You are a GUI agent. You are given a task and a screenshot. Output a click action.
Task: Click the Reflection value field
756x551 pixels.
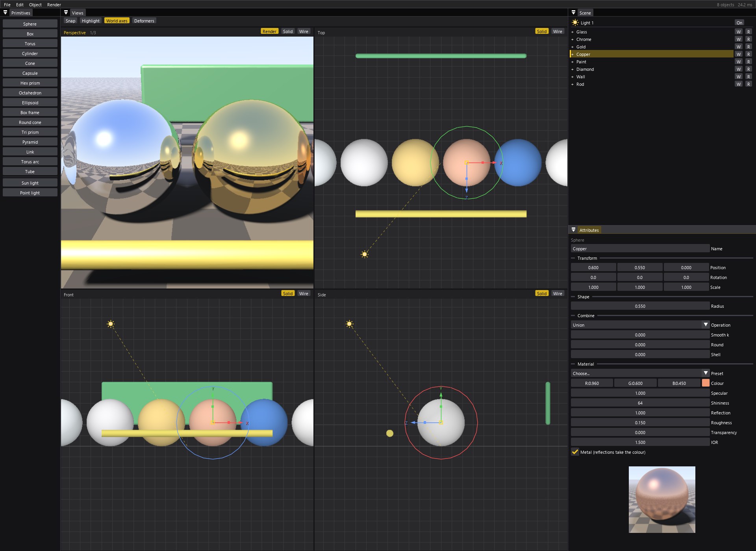[x=640, y=412]
